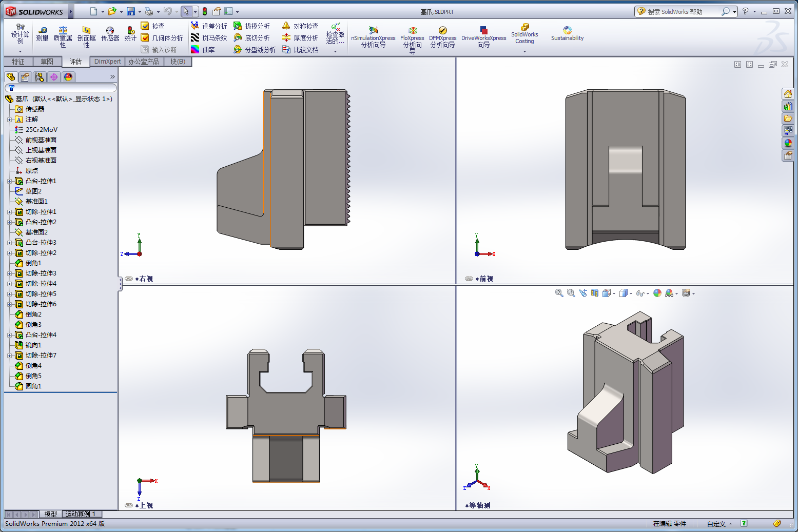Launch 对称检查 symmetry check
798x532 pixels.
click(x=300, y=26)
